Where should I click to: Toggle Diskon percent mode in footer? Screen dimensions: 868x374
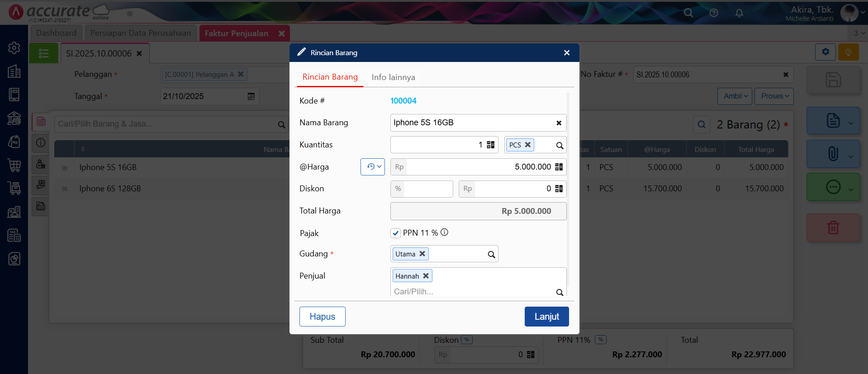467,340
